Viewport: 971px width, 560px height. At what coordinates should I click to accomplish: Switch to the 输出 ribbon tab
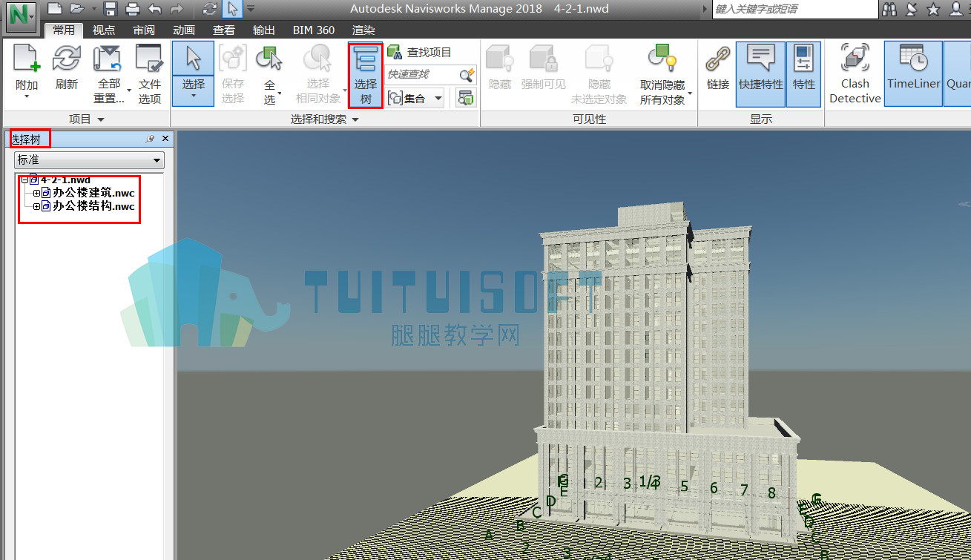[264, 30]
